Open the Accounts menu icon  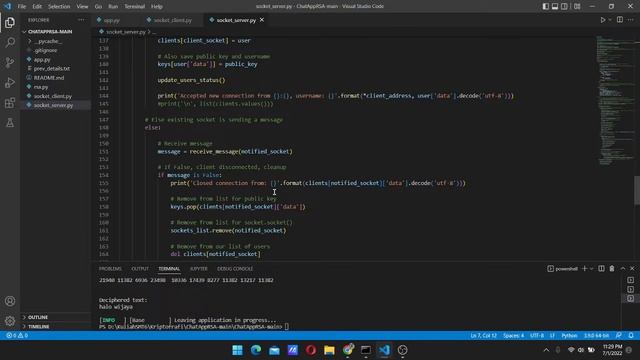pyautogui.click(x=10, y=301)
